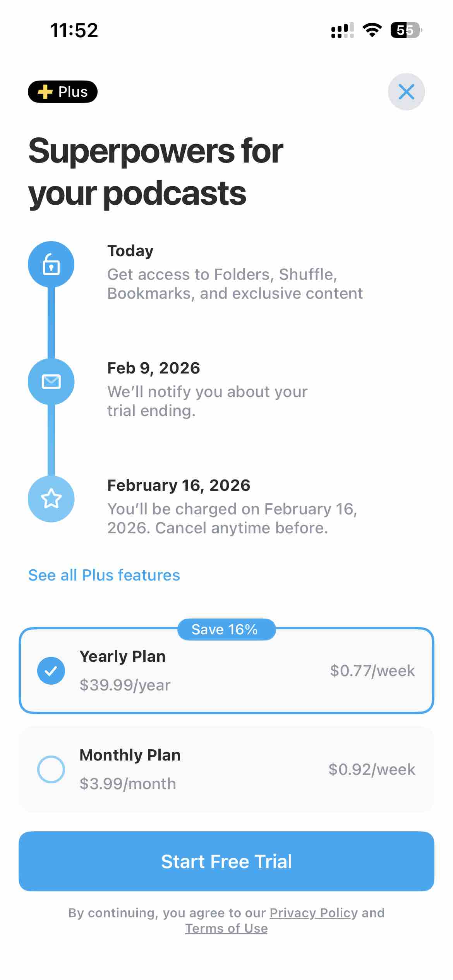Select the Monthly Plan radio button

pyautogui.click(x=51, y=769)
